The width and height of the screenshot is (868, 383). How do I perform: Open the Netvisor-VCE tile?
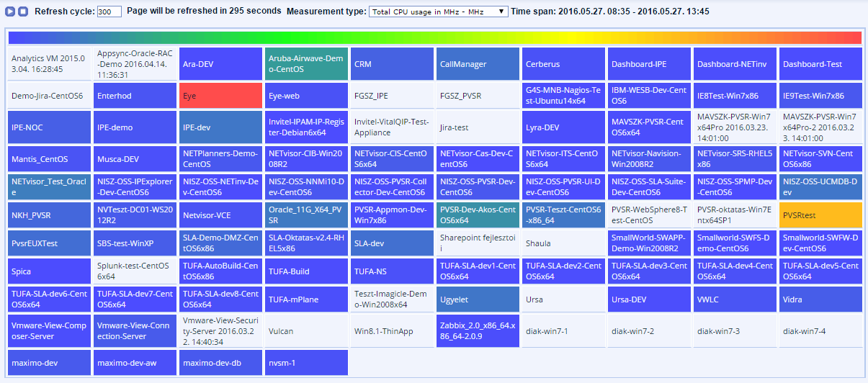tap(220, 215)
